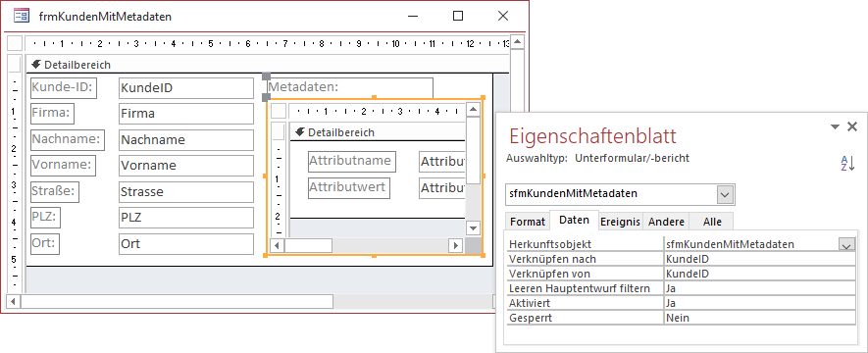This screenshot has height=353, width=868.
Task: Close the Eigenschaftenblatt panel
Action: click(852, 126)
